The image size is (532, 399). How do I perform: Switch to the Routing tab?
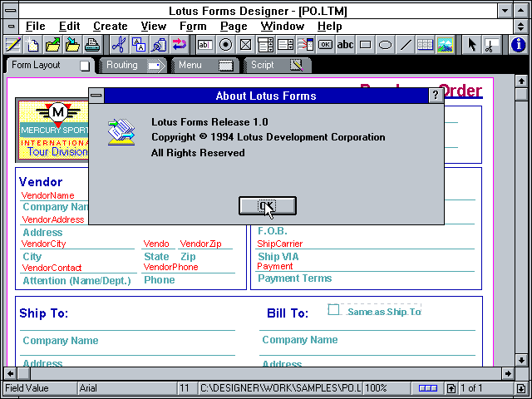click(x=131, y=65)
